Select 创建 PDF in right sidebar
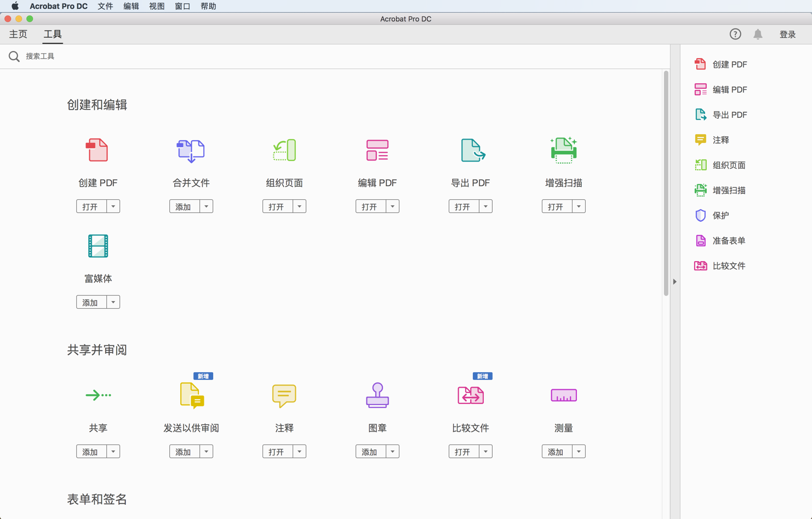812x519 pixels. click(x=721, y=64)
